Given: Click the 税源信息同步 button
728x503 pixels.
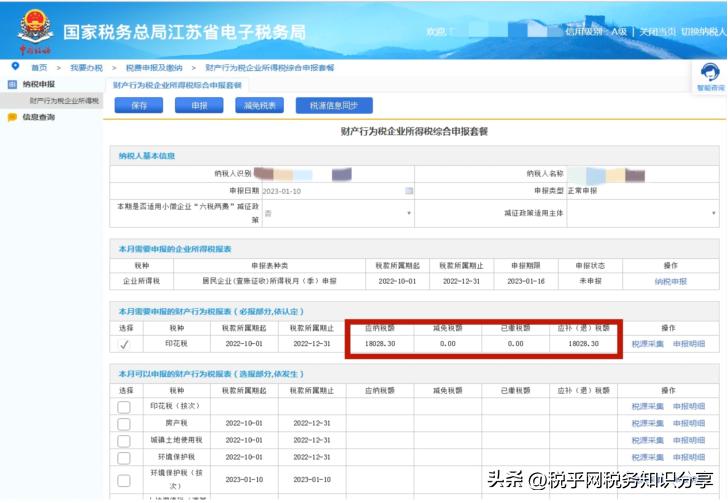Looking at the screenshot, I should point(334,105).
